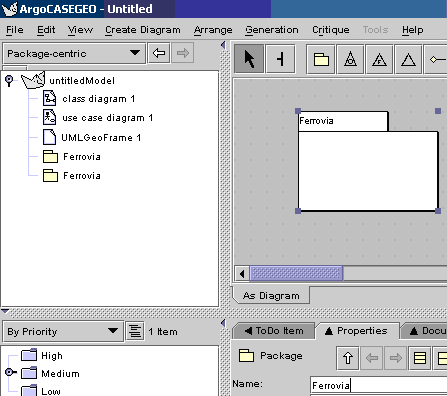
Task: Select the As Diagram tab
Action: click(x=271, y=295)
